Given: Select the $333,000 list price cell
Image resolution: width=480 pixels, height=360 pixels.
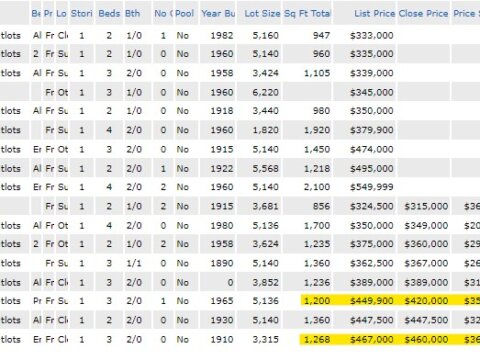Looking at the screenshot, I should click(371, 35).
